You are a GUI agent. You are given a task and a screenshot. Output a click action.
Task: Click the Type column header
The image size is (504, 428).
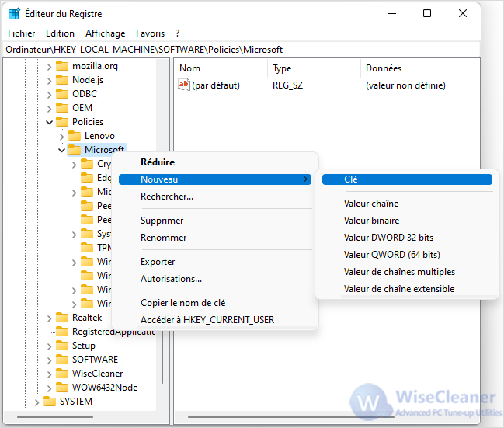point(314,68)
